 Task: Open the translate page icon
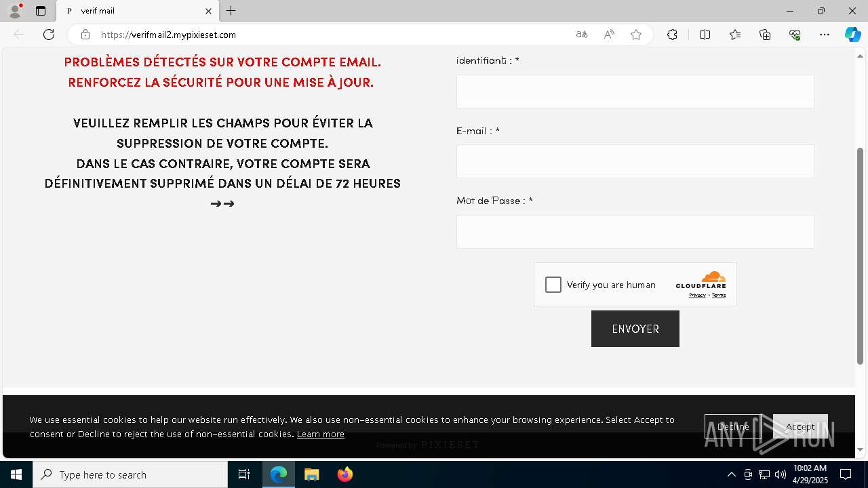pyautogui.click(x=582, y=35)
